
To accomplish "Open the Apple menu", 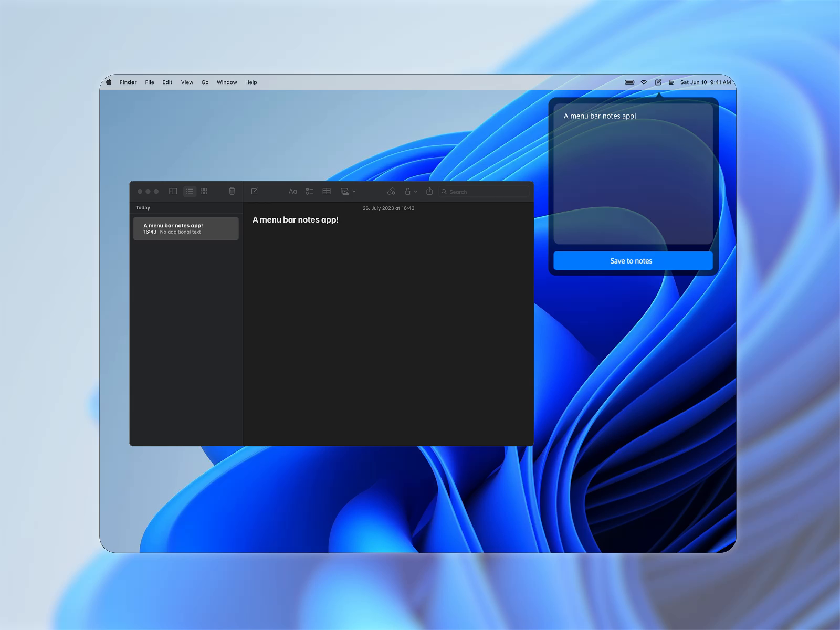I will (x=109, y=82).
